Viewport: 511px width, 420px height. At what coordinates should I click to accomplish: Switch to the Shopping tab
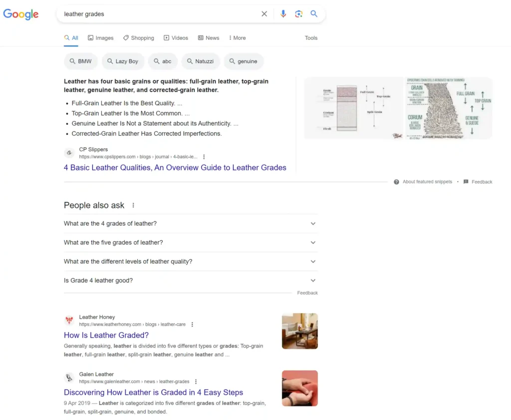[x=139, y=38]
